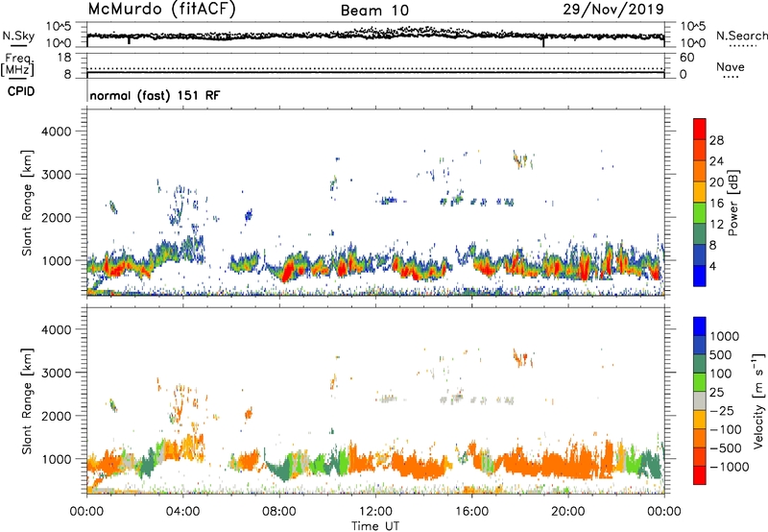Click the '12' label on the Power colorbar
Screen dimensions: 768x532
tap(716, 225)
